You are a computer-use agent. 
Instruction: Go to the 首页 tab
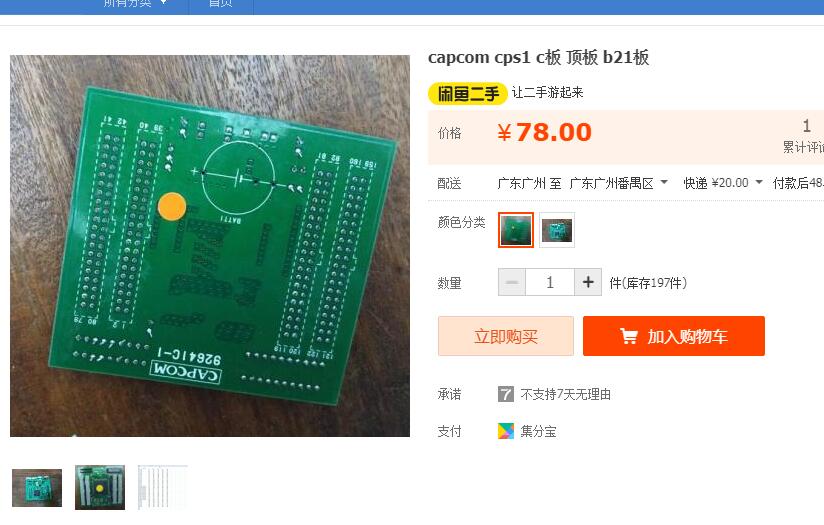(220, 4)
